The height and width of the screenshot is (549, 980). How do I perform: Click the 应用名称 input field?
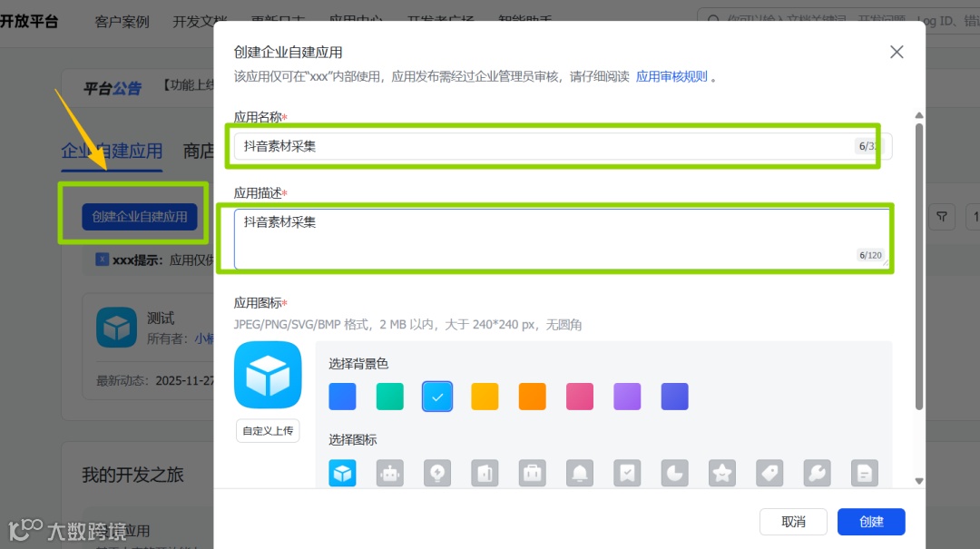coord(563,146)
